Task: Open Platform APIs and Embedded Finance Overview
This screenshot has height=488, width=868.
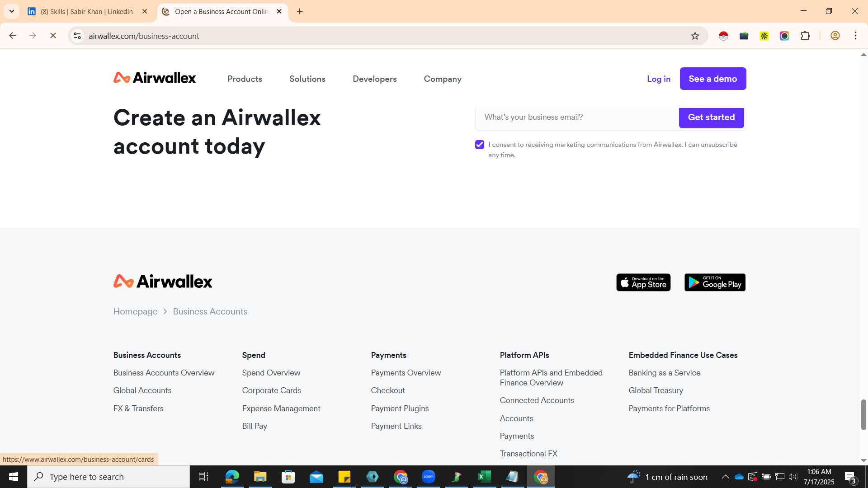Action: [551, 378]
